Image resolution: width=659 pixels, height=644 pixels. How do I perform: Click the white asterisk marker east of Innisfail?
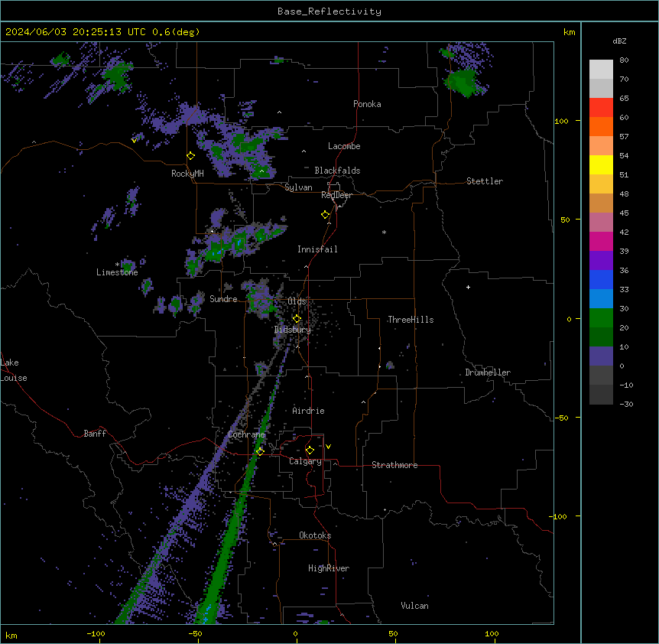point(384,232)
